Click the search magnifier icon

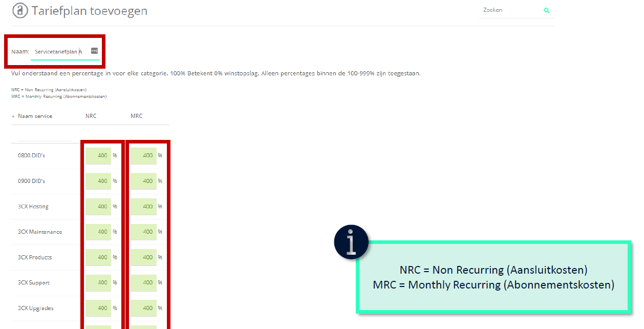click(547, 10)
